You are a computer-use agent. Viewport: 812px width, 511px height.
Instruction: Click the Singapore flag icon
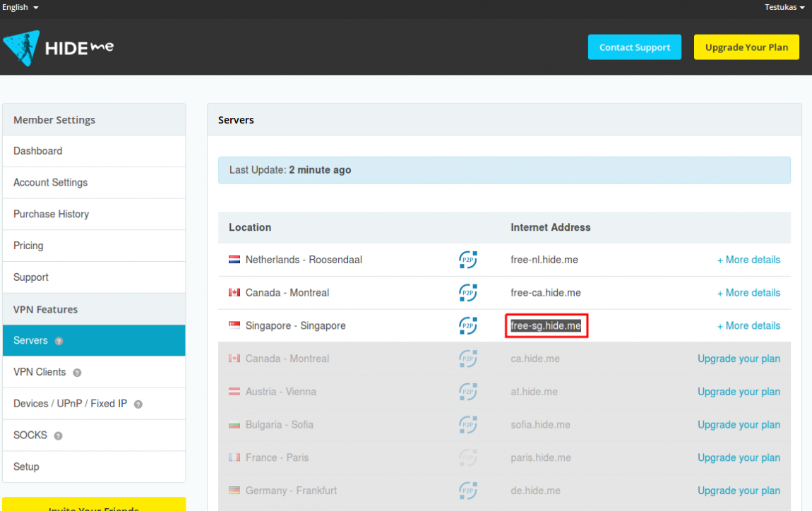click(x=234, y=325)
